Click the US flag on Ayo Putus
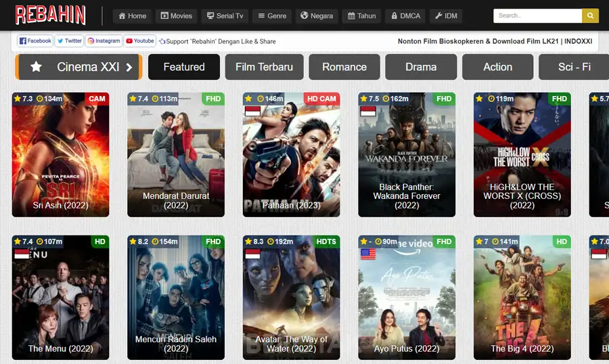This screenshot has width=609, height=364. 368,254
